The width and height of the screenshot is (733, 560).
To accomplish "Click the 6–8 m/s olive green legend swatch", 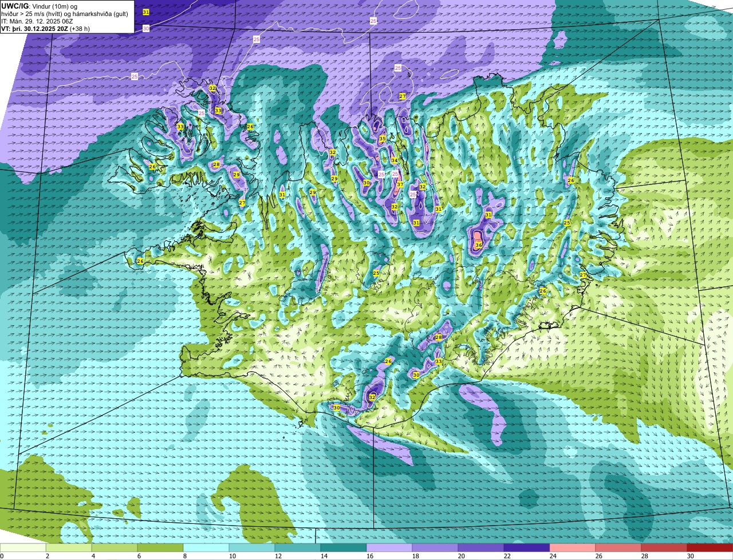I will (160, 547).
